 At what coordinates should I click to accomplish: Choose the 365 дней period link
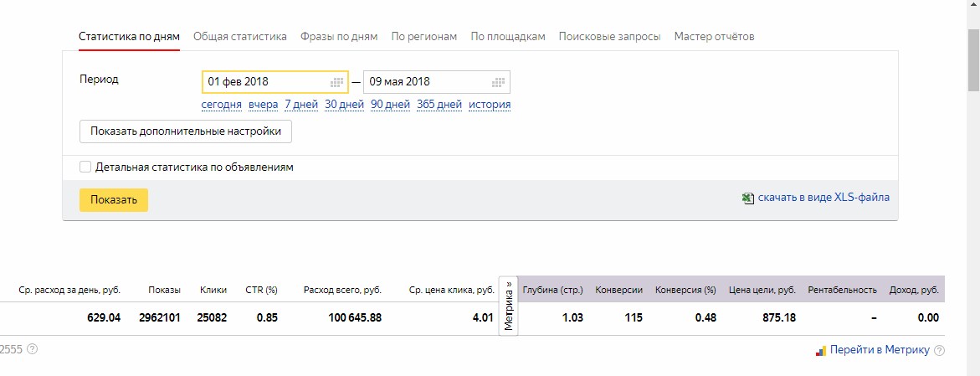point(439,105)
